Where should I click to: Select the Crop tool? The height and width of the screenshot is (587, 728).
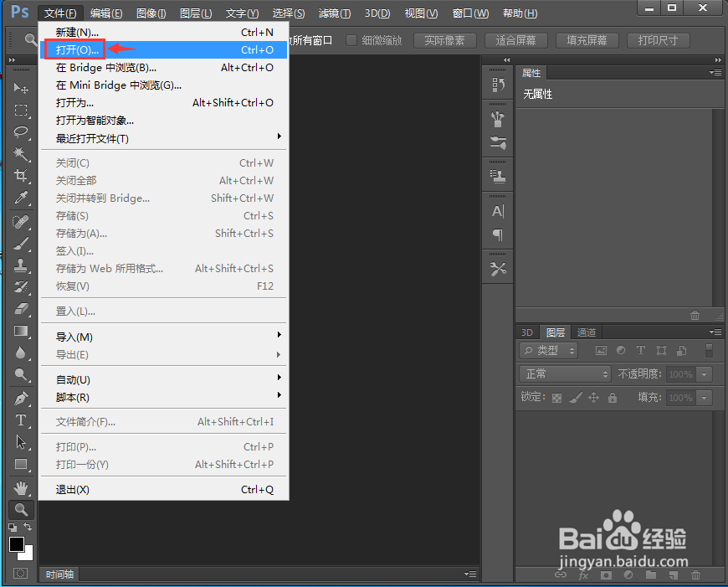[20, 176]
